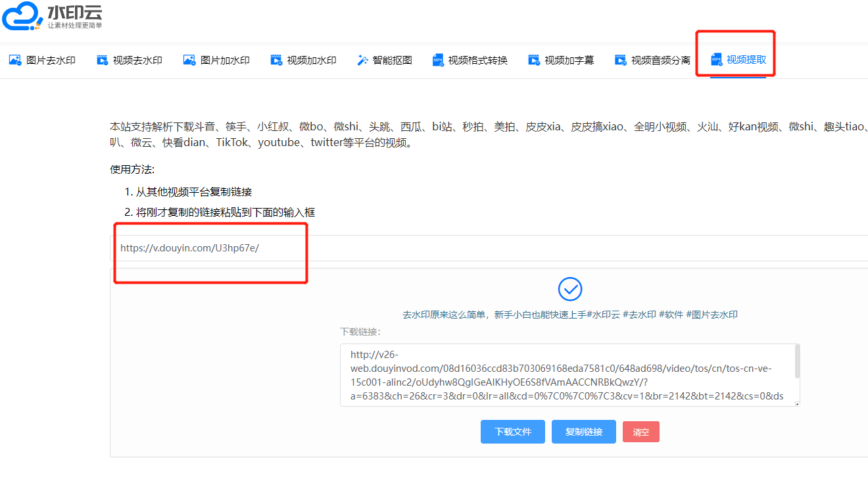Click the 使用方法: heading

click(132, 169)
